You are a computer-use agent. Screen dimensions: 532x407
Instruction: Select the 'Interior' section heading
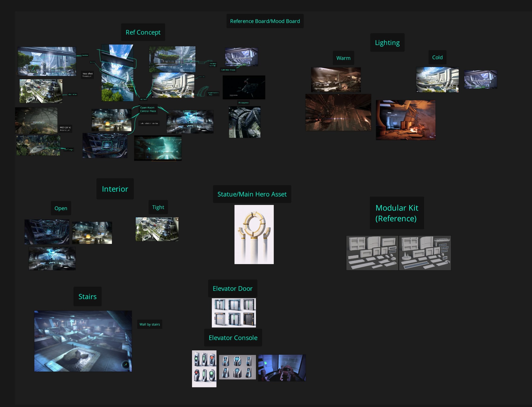click(115, 189)
